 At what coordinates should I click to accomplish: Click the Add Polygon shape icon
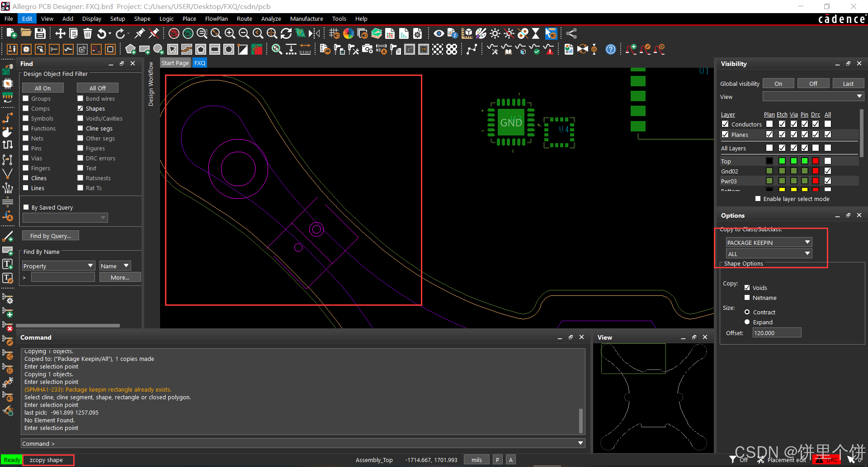coord(131,49)
